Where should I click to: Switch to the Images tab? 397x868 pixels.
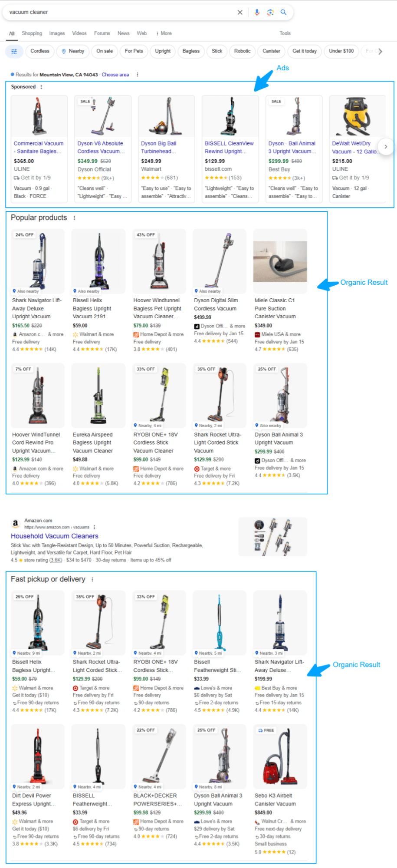click(57, 33)
